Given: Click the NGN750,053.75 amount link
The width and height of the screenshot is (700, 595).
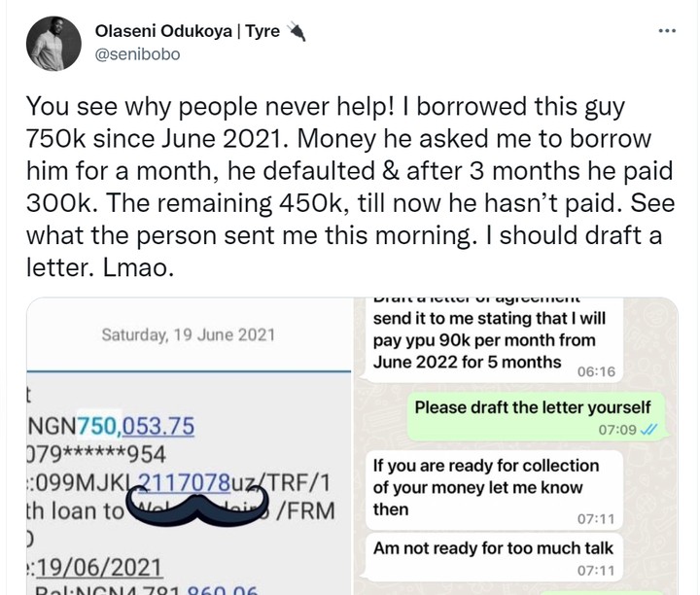Looking at the screenshot, I should pyautogui.click(x=136, y=426).
